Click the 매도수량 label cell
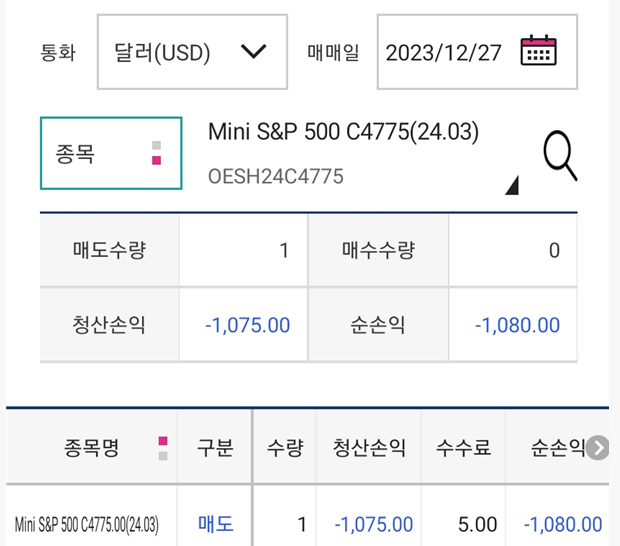 tap(110, 250)
